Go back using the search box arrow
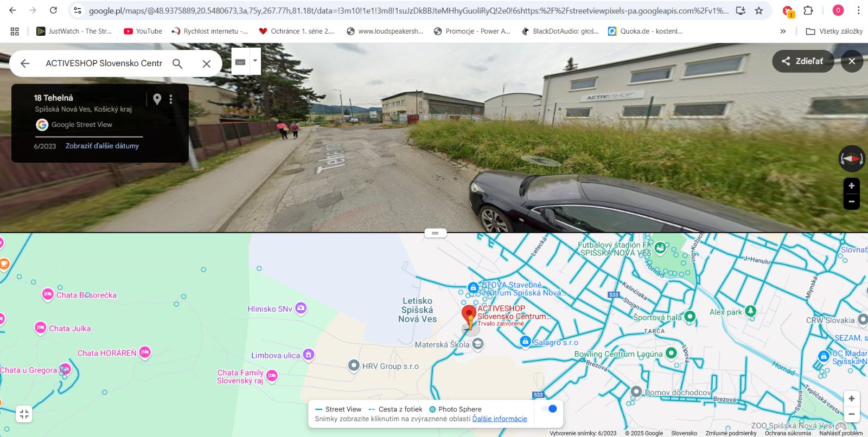 coord(25,63)
